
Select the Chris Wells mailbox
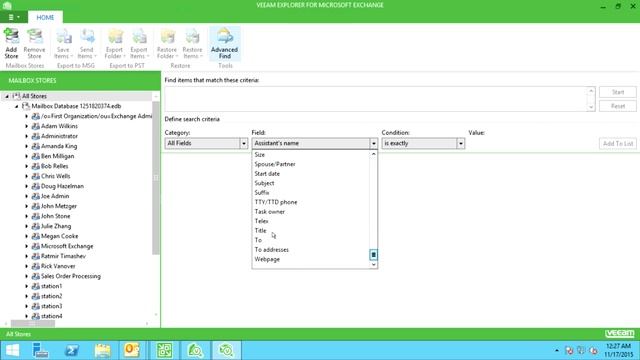pos(56,176)
